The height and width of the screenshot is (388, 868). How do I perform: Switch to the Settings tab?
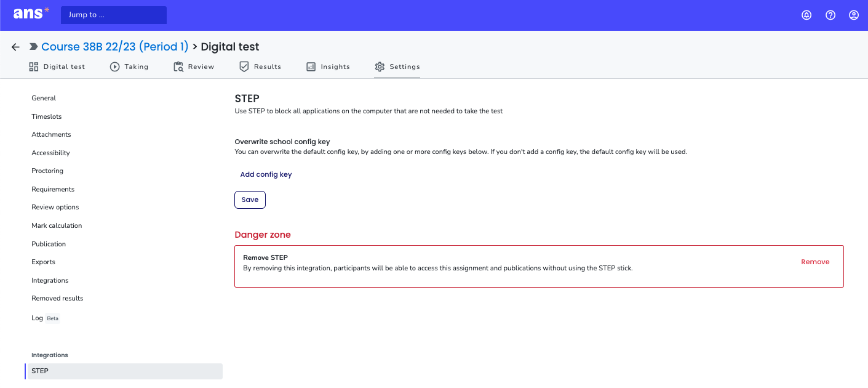(397, 67)
